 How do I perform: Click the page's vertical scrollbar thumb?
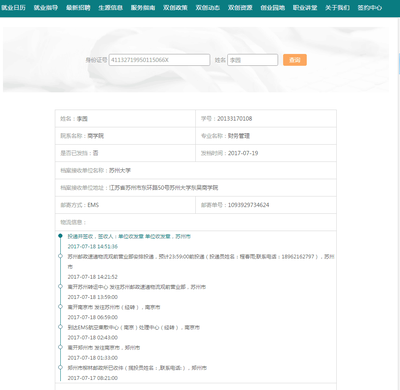pos(399,63)
